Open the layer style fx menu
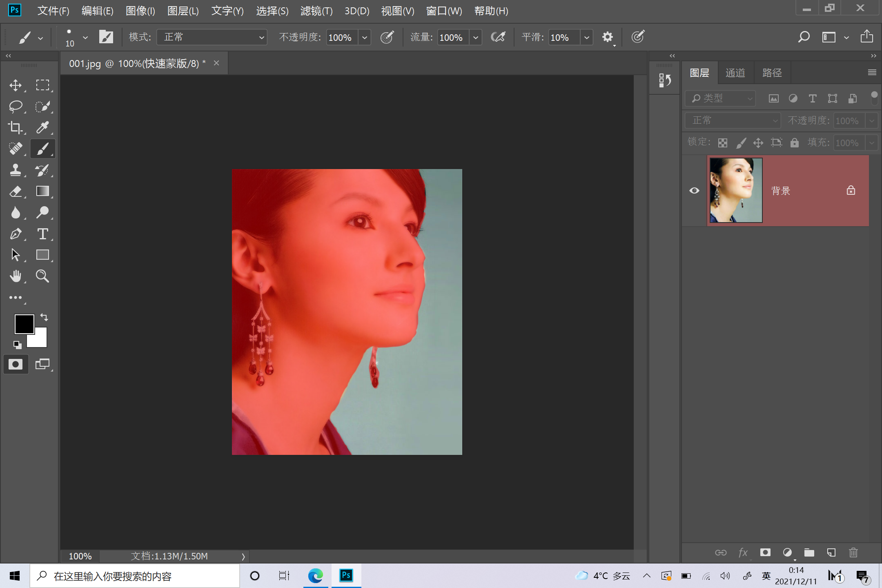This screenshot has width=882, height=588. pos(743,552)
